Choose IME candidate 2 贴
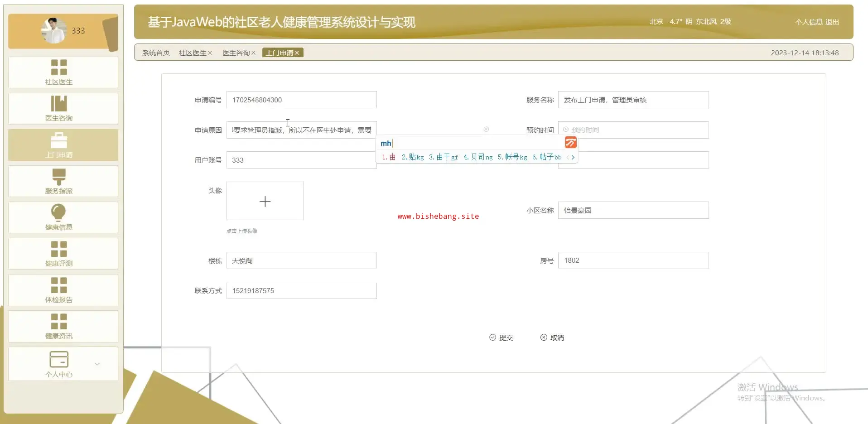This screenshot has height=424, width=868. tap(413, 157)
